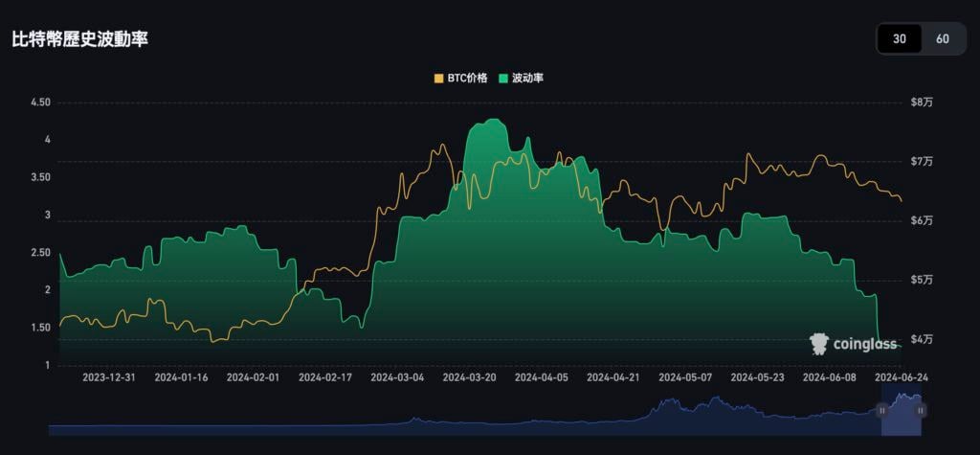This screenshot has width=980, height=455.
Task: Click the 2.50 volatility axis value
Action: pyautogui.click(x=40, y=253)
